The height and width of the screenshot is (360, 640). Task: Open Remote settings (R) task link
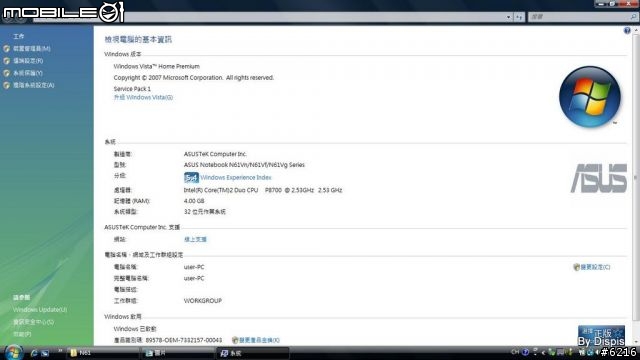[28, 61]
